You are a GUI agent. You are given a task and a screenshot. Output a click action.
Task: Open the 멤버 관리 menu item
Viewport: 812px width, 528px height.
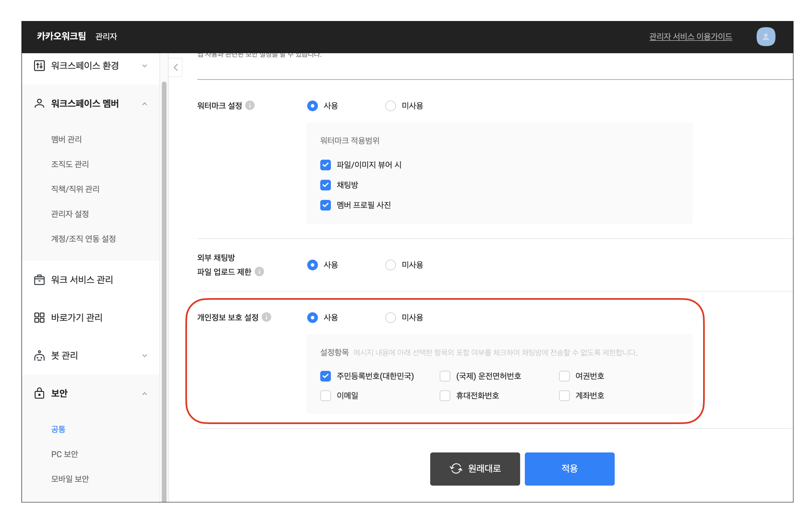coord(66,139)
